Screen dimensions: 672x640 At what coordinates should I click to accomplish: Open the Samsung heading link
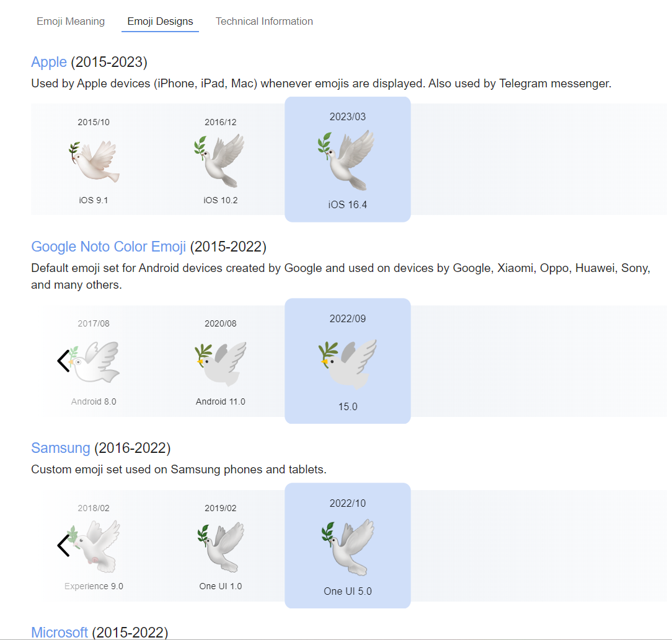coord(61,448)
